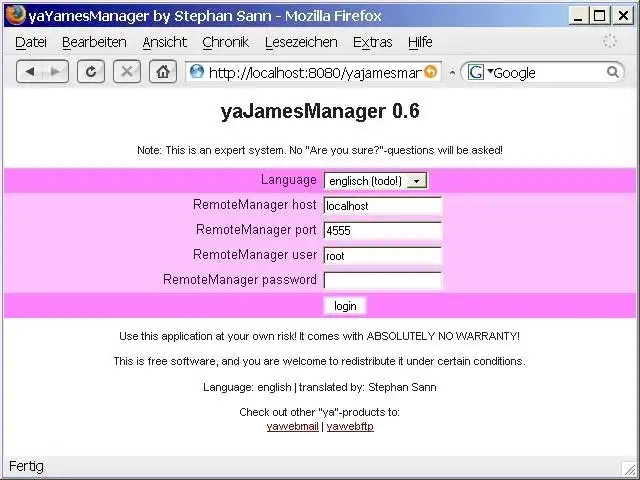
Task: Open the Lesezeichen menu
Action: 301,42
